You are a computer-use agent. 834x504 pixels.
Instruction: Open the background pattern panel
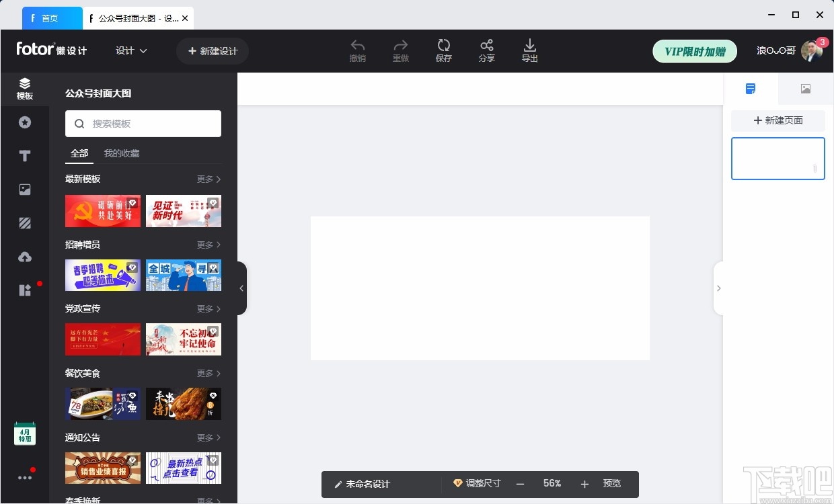coord(25,222)
